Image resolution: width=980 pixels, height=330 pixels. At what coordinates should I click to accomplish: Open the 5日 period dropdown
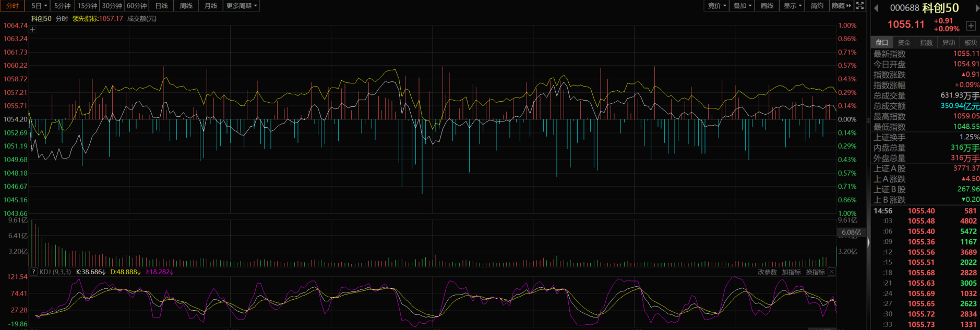[39, 6]
